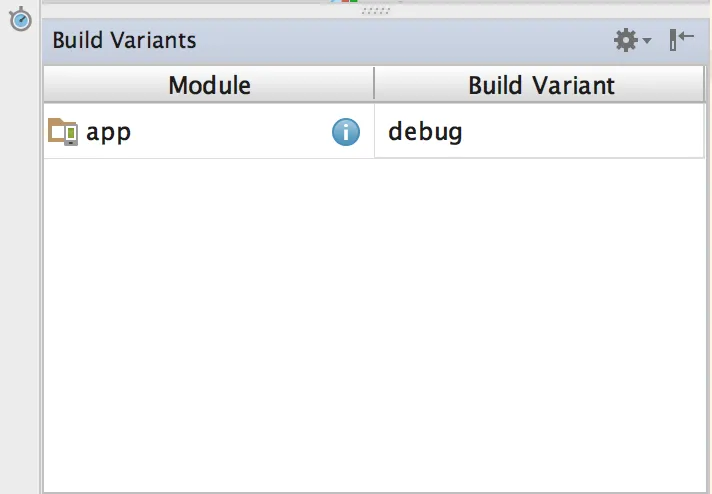Click empty left tool strip below stopwatch
Viewport: 712px width, 494px height.
tap(20, 250)
